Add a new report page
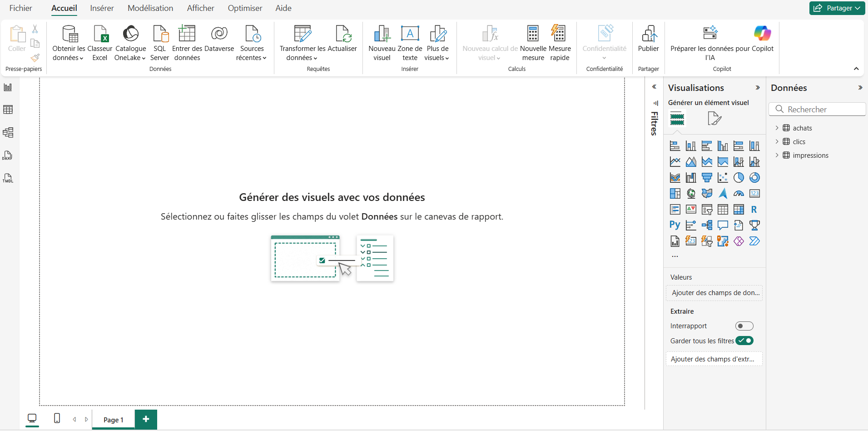The height and width of the screenshot is (431, 868). pyautogui.click(x=146, y=419)
